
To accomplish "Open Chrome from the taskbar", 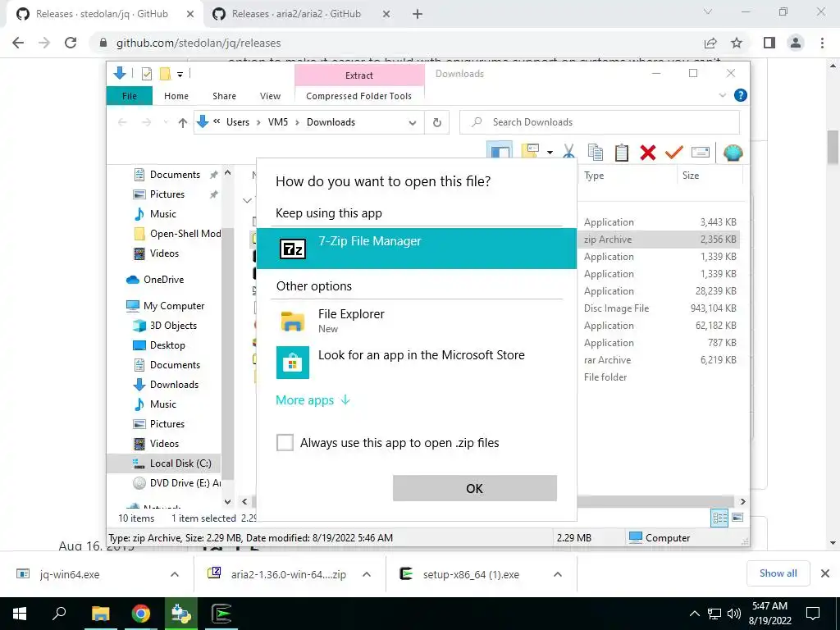I will [141, 614].
